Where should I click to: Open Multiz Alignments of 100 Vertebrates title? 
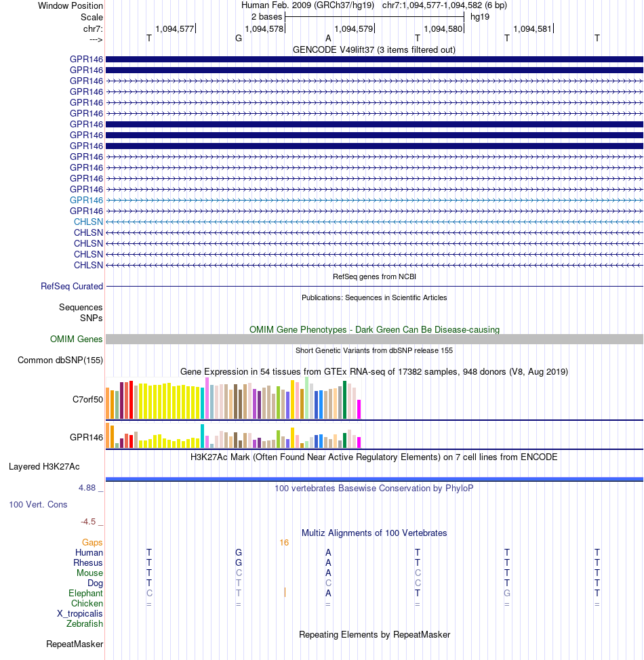pyautogui.click(x=374, y=533)
